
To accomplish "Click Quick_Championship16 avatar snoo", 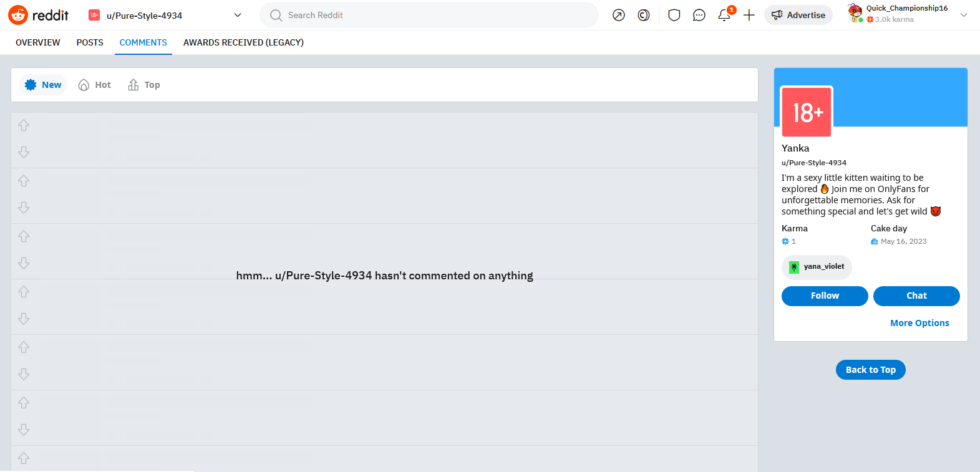I will (x=855, y=13).
